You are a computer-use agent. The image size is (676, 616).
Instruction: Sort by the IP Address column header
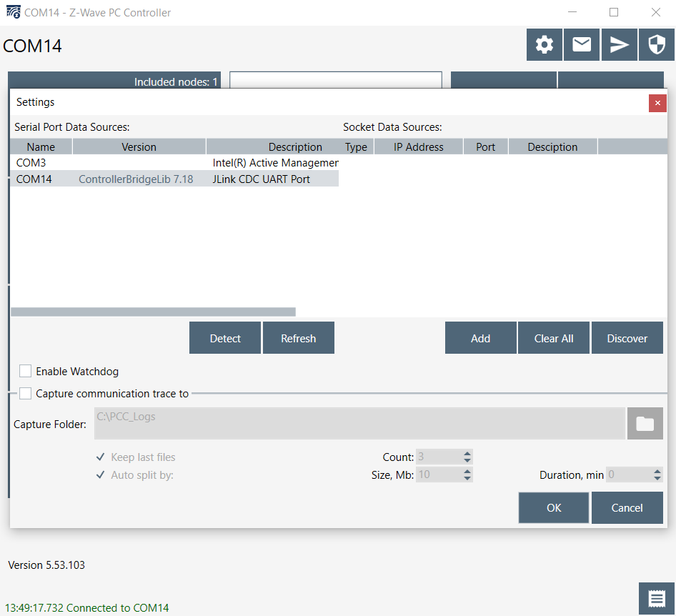pos(418,147)
